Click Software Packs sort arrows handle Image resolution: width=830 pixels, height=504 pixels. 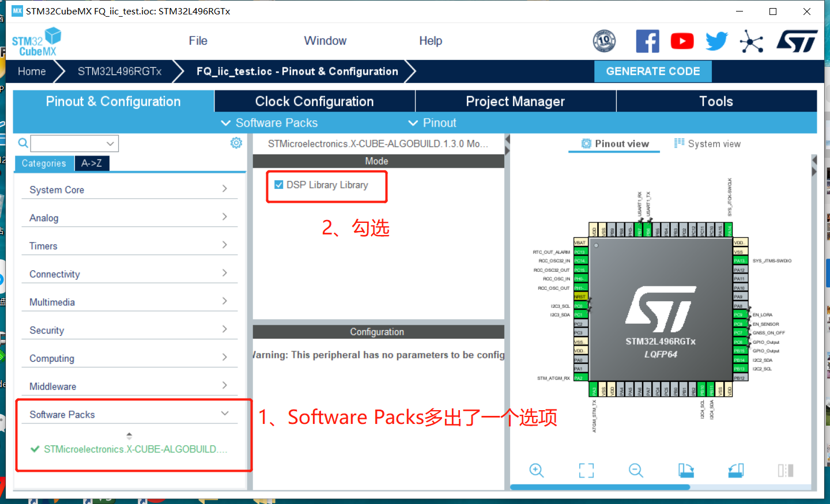coord(129,435)
